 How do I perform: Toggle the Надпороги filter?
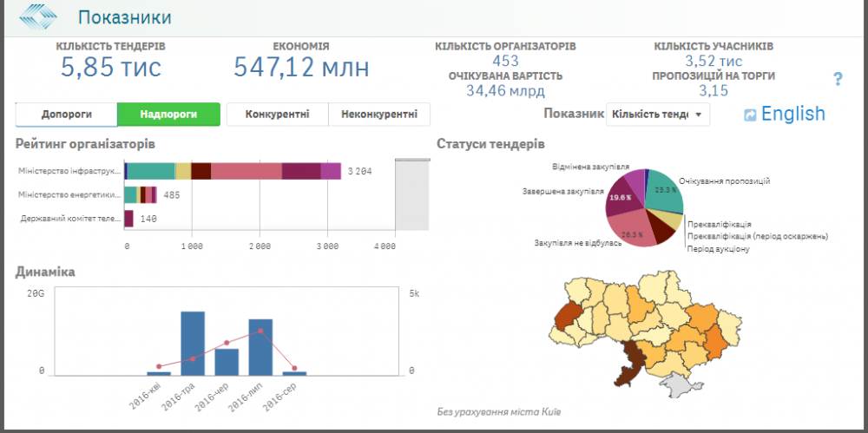[x=168, y=114]
